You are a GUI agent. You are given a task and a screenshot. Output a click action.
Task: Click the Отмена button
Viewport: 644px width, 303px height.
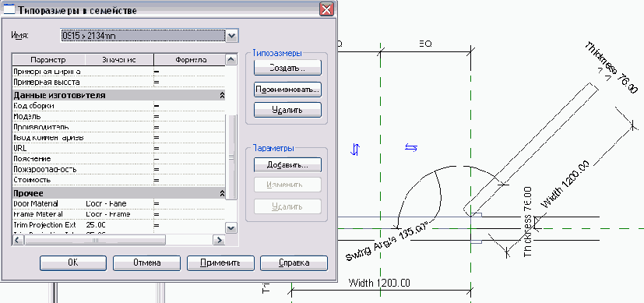click(146, 263)
